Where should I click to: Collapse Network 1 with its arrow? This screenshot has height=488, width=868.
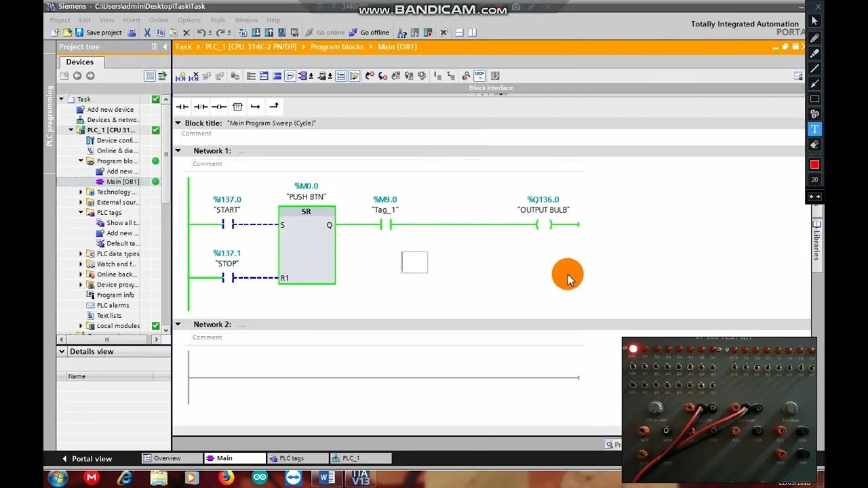coord(178,151)
